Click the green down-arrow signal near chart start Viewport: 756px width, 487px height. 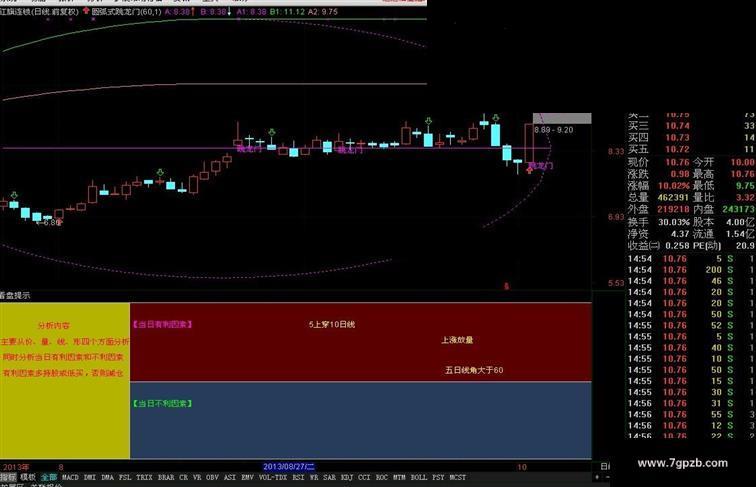click(14, 195)
